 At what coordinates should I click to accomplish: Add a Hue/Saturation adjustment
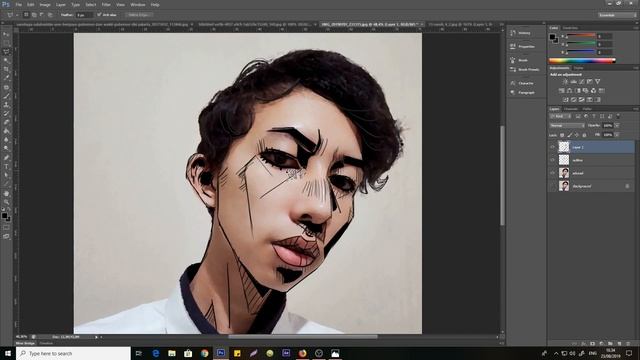[x=562, y=91]
